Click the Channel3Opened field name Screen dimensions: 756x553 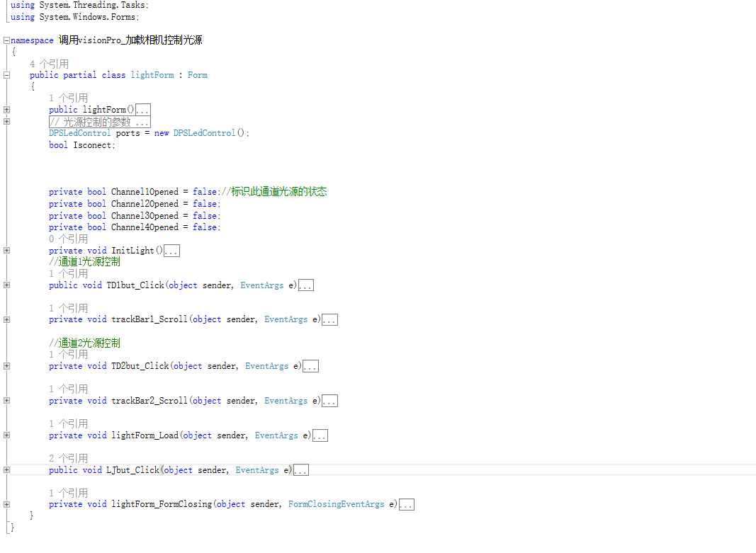click(x=145, y=216)
